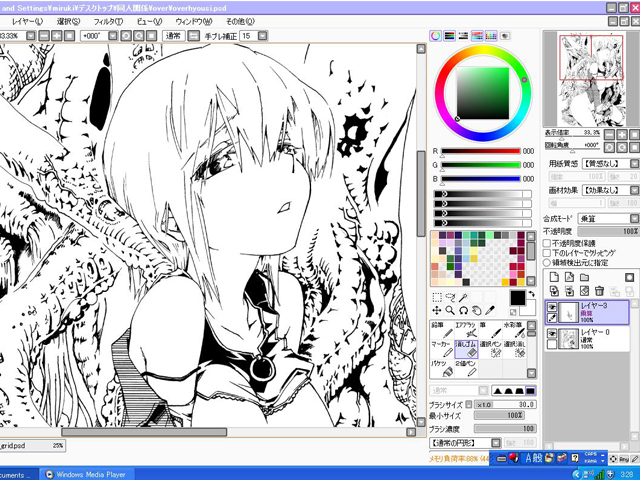Open the rotation angle dropdown in toolbar
This screenshot has width=640, height=480.
click(113, 36)
